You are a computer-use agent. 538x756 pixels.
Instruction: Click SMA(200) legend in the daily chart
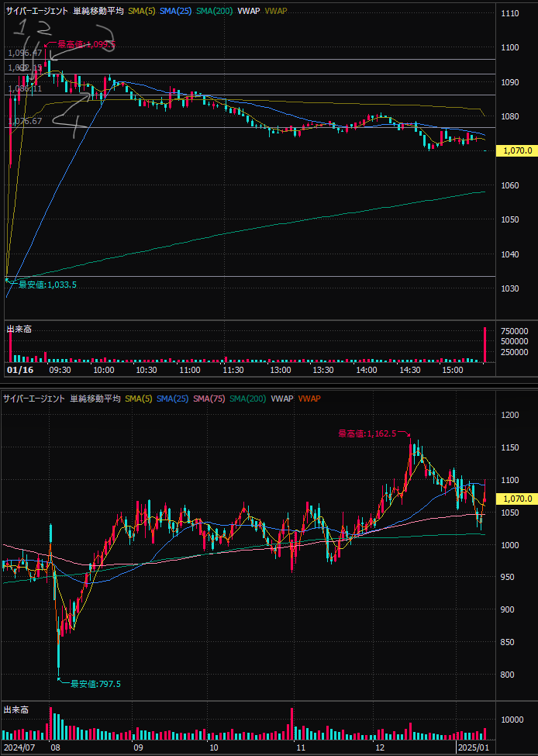coord(248,399)
